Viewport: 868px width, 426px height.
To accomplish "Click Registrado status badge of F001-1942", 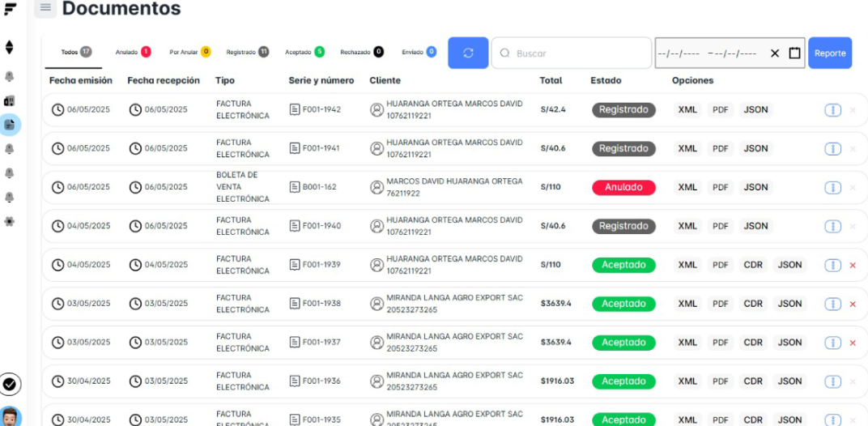I will click(623, 109).
